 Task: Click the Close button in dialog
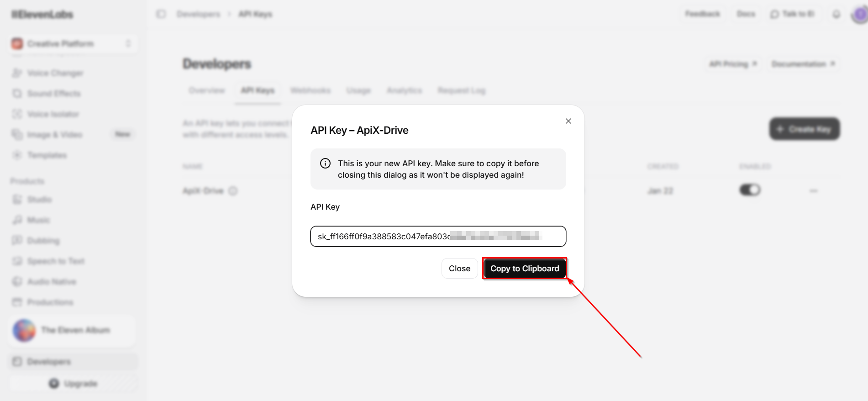pos(459,269)
